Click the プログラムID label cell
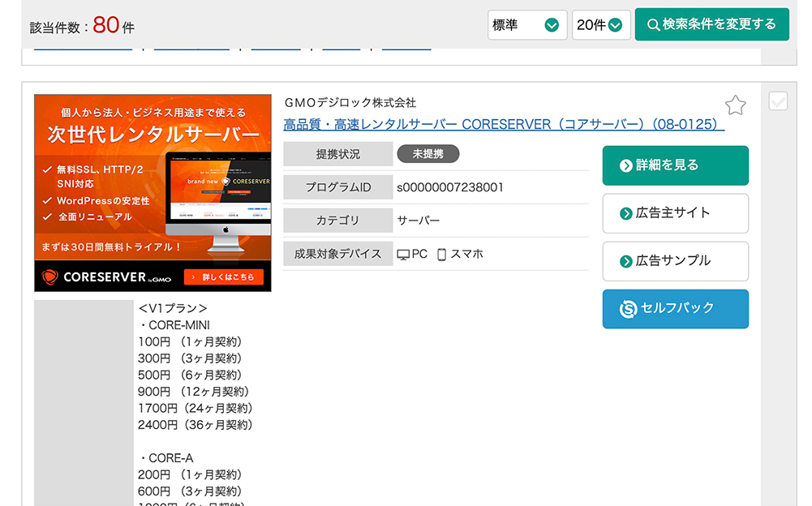 tap(338, 187)
